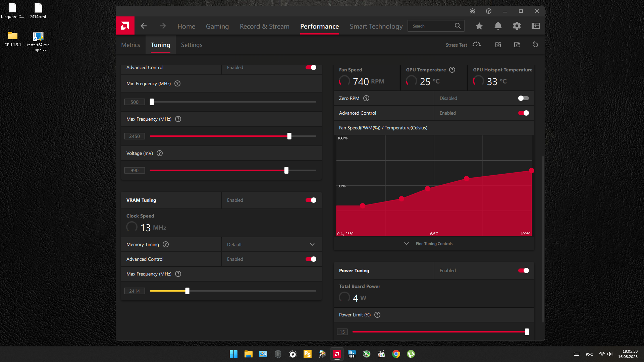Switch to the Metrics tab
The width and height of the screenshot is (644, 362).
tap(130, 45)
